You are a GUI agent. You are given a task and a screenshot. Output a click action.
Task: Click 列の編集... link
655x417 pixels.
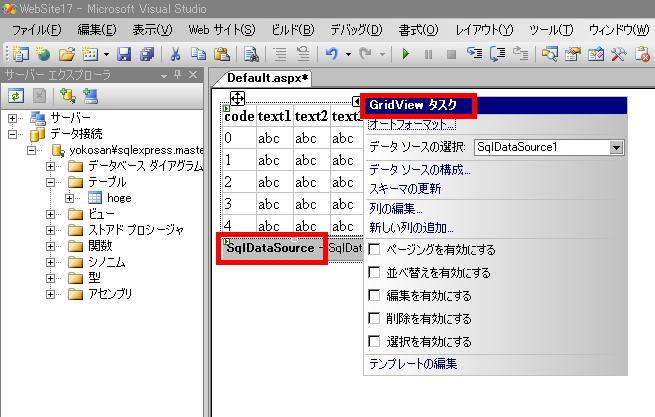click(x=396, y=208)
